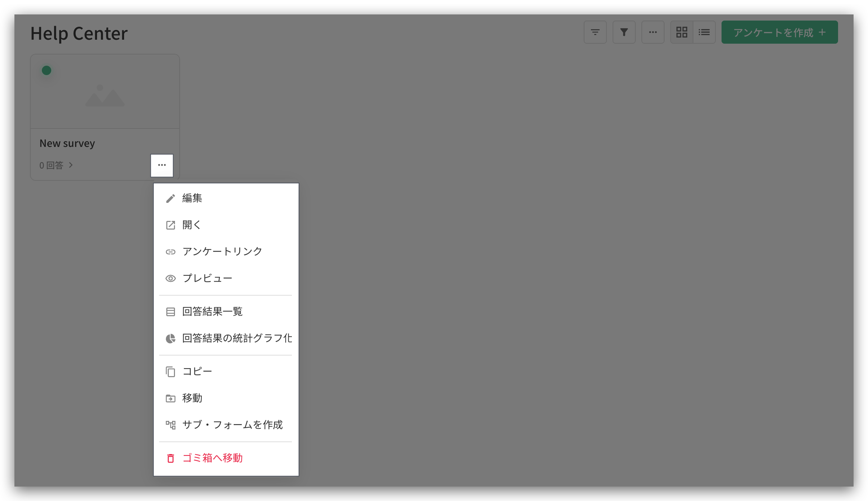Click the Help Center heading
Image resolution: width=868 pixels, height=501 pixels.
point(79,33)
